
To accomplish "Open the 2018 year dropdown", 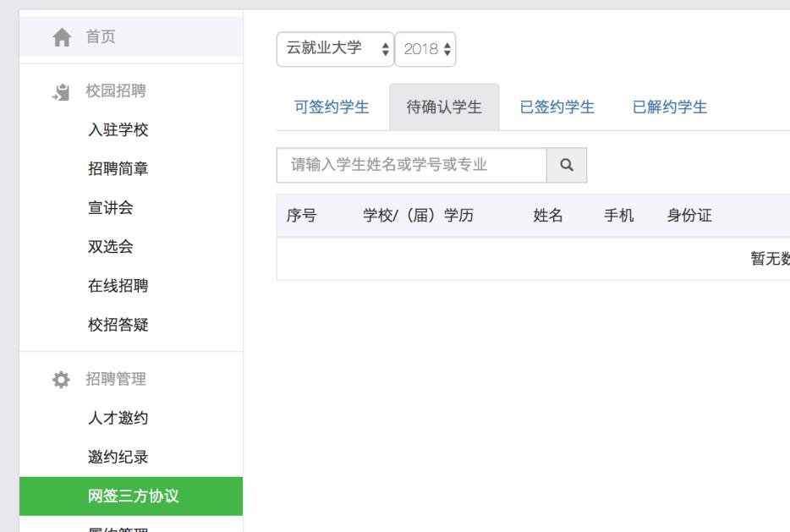I will [x=425, y=49].
